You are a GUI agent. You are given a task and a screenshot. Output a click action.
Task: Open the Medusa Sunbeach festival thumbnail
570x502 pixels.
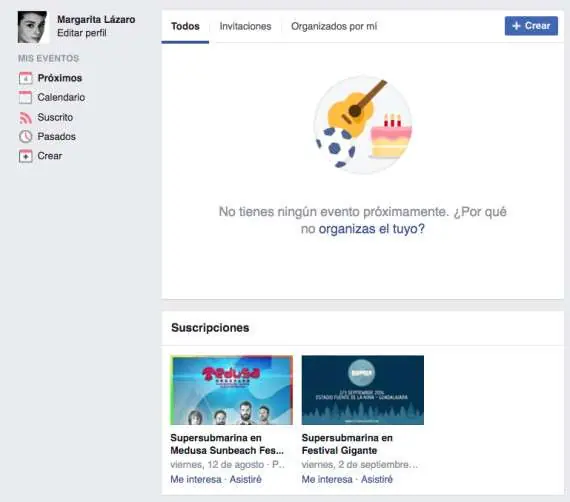coord(232,390)
